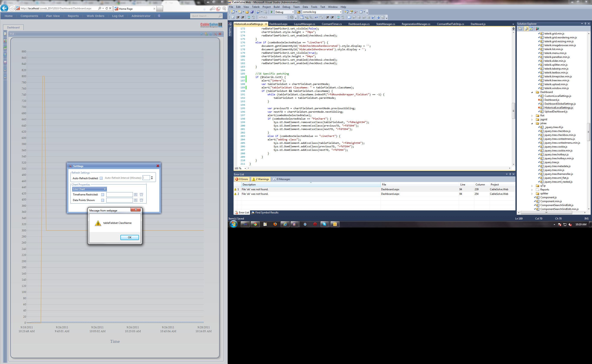Viewport: 592px width, 364px height.
Task: Click the green Start Debugging play icon
Action: 271,12
